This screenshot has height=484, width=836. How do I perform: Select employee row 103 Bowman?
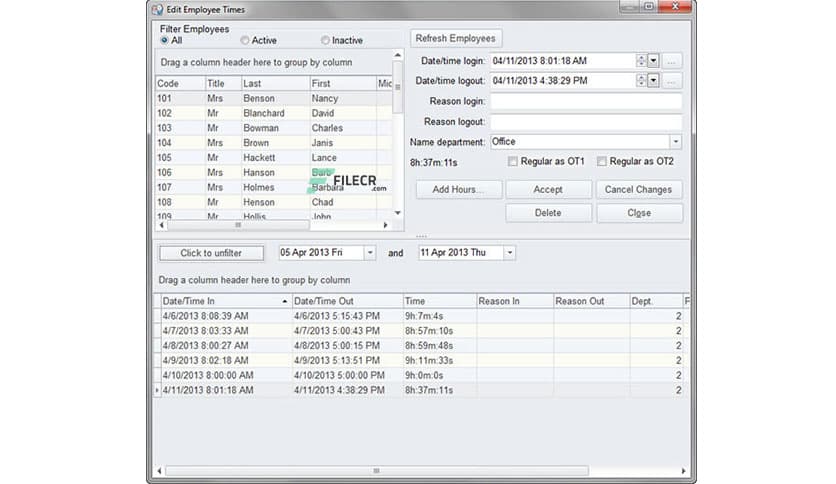(274, 128)
